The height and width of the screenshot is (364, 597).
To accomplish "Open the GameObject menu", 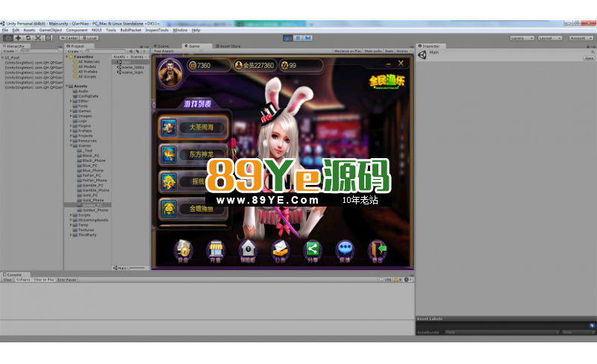I will point(50,30).
